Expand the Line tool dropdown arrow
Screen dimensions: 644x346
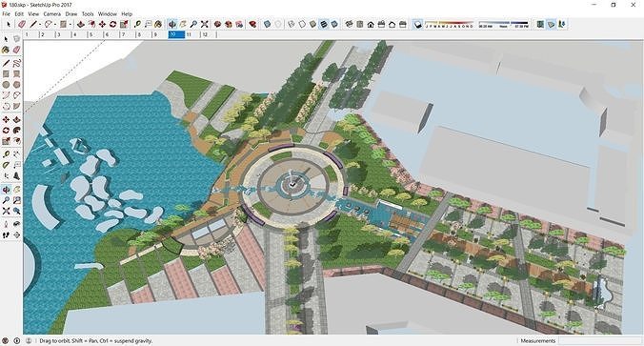point(39,25)
